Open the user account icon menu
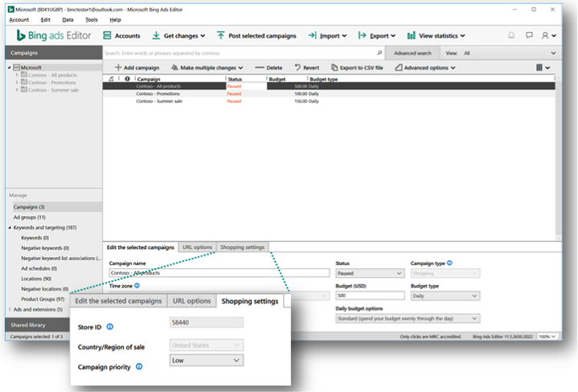 tap(548, 35)
